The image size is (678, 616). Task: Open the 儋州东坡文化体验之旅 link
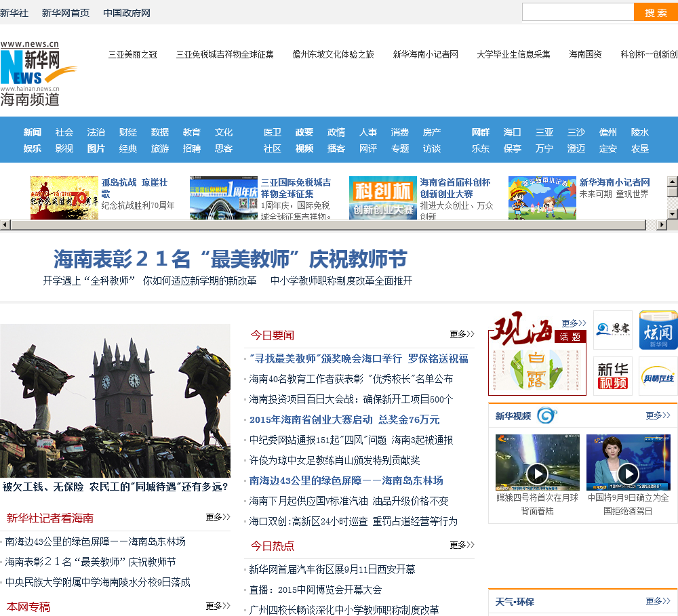pos(334,54)
